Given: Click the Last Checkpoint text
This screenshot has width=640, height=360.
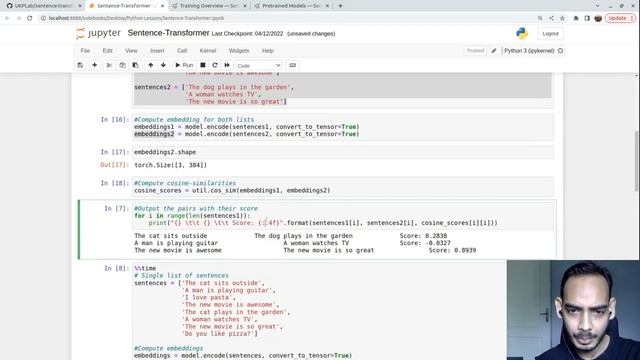Looking at the screenshot, I should (x=247, y=34).
